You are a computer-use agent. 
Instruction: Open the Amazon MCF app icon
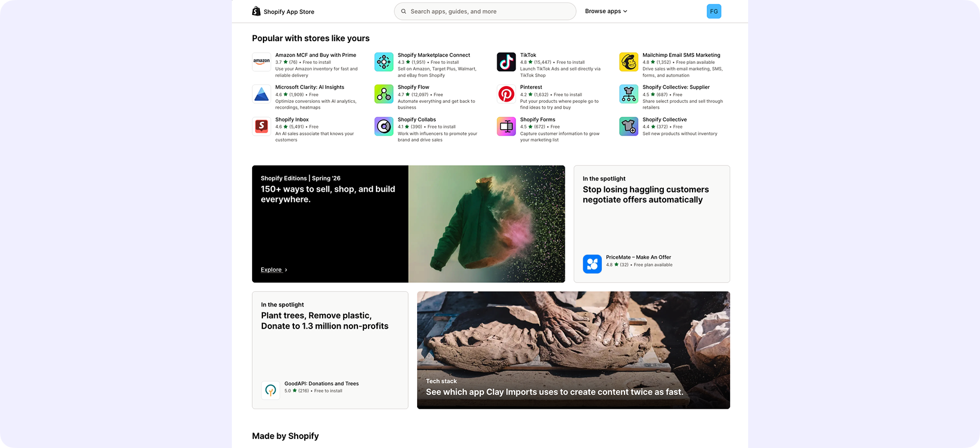[x=262, y=62]
